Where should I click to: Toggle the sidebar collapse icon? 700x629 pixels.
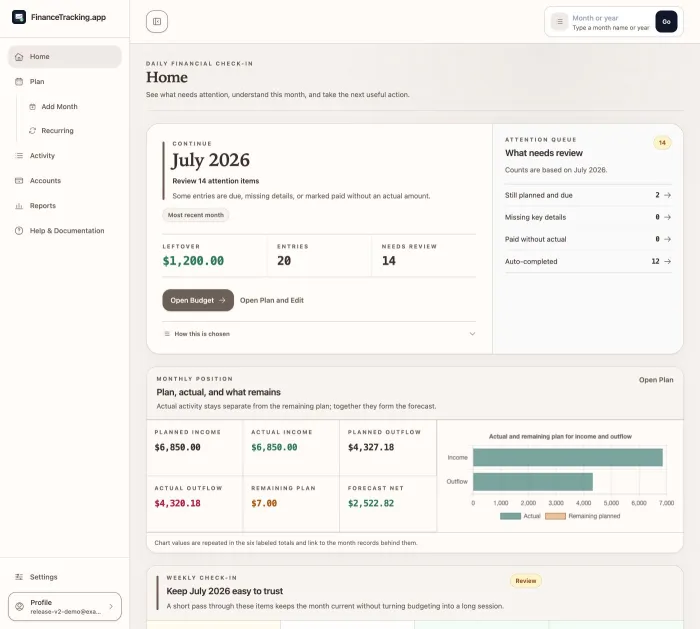(x=157, y=21)
